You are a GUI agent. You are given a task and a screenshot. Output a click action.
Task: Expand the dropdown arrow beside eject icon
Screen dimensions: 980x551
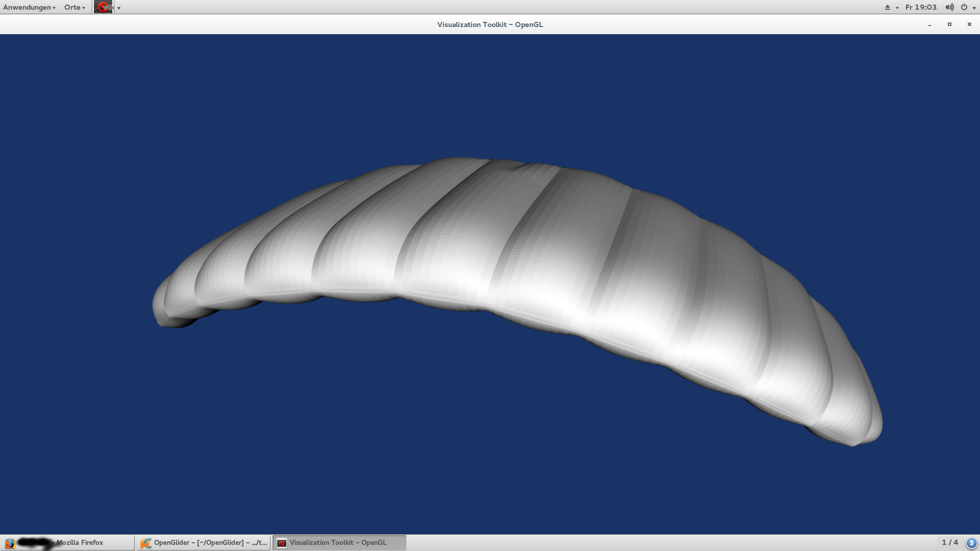pos(897,8)
